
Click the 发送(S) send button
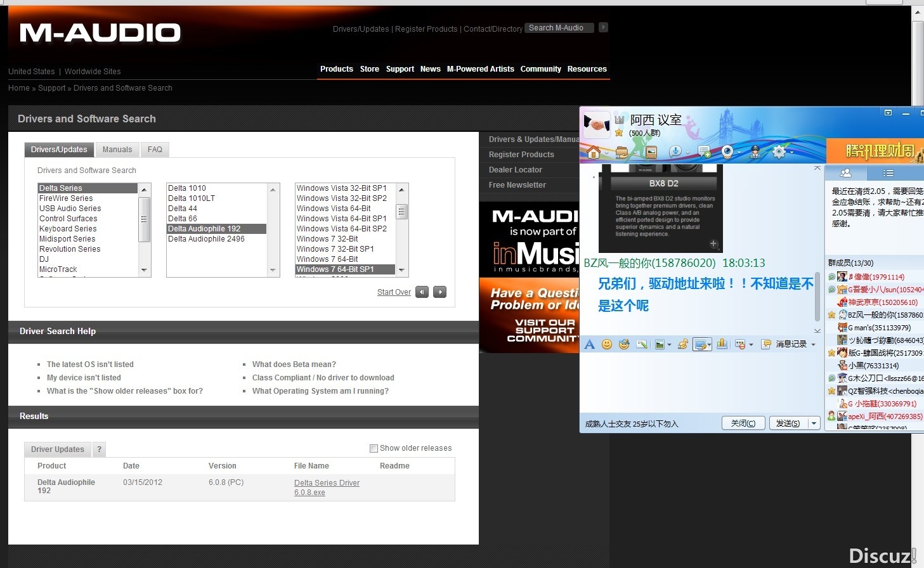click(788, 423)
